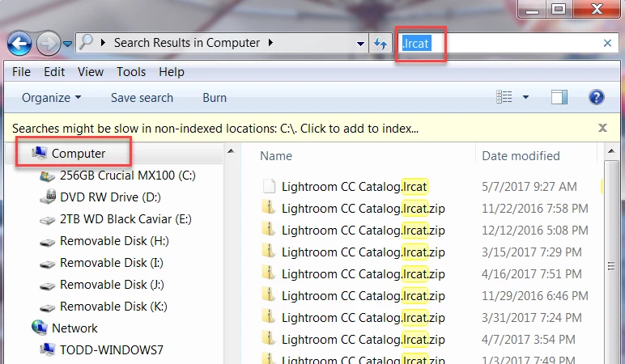Viewport: 625px width, 364px height.
Task: Open the address bar history dropdown
Action: coord(360,44)
